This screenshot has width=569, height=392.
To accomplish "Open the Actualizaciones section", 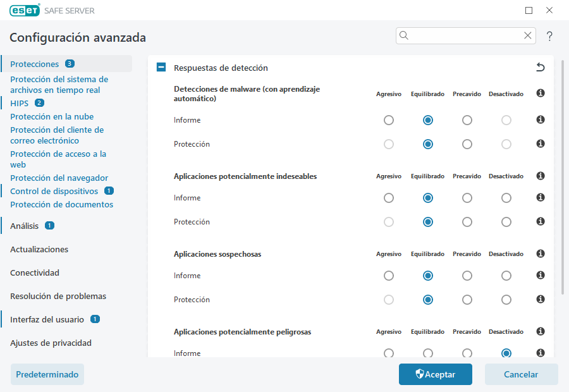I will (39, 249).
